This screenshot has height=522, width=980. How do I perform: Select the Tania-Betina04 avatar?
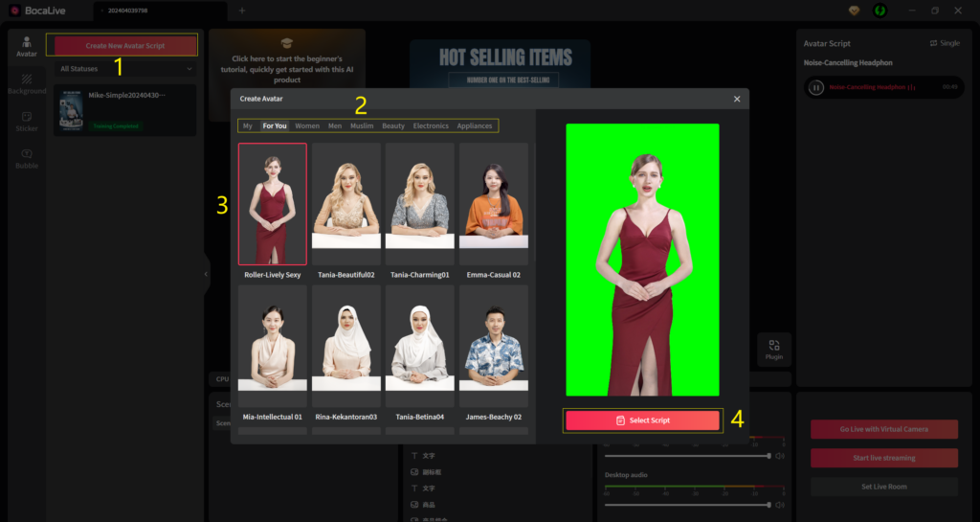coord(420,347)
